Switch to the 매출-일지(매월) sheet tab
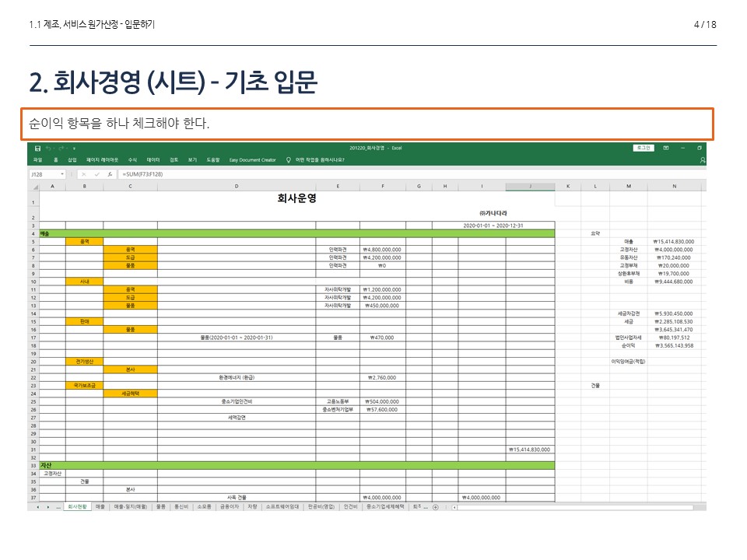This screenshot has height=560, width=747. point(131,506)
